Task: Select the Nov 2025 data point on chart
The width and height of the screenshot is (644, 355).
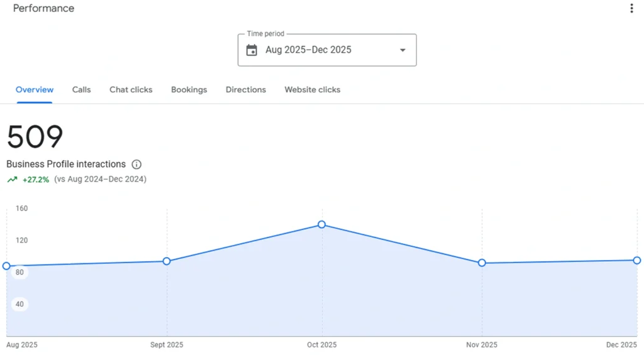Action: [x=482, y=263]
